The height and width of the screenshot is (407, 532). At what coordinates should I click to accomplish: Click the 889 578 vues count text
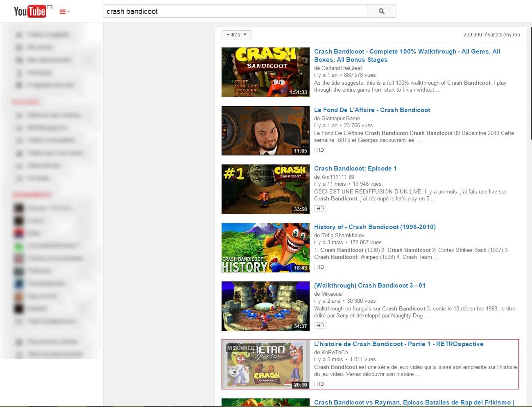click(x=360, y=75)
